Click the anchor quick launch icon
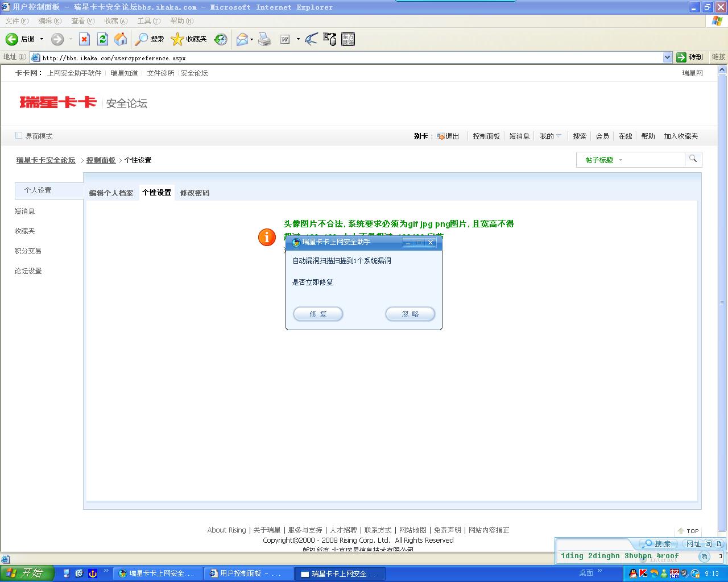 pyautogui.click(x=92, y=573)
